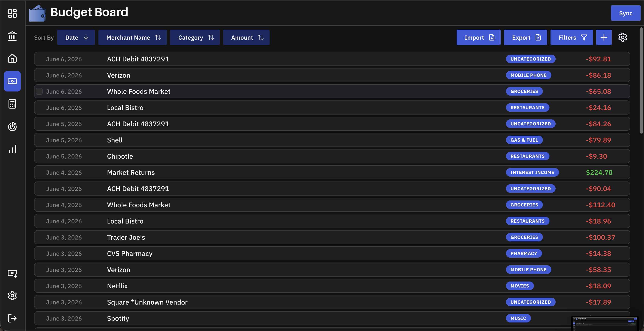Select Verizon on the -$86.18 row
The height and width of the screenshot is (331, 644).
(x=118, y=75)
